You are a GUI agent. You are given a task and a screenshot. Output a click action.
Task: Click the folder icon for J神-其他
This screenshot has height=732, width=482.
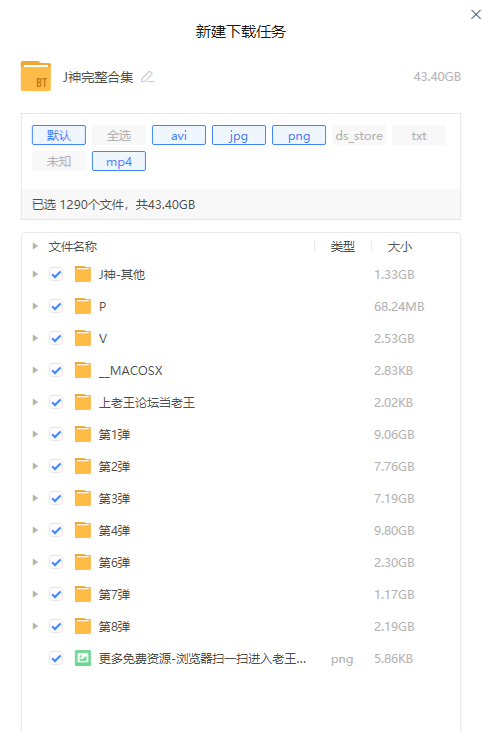[x=83, y=274]
